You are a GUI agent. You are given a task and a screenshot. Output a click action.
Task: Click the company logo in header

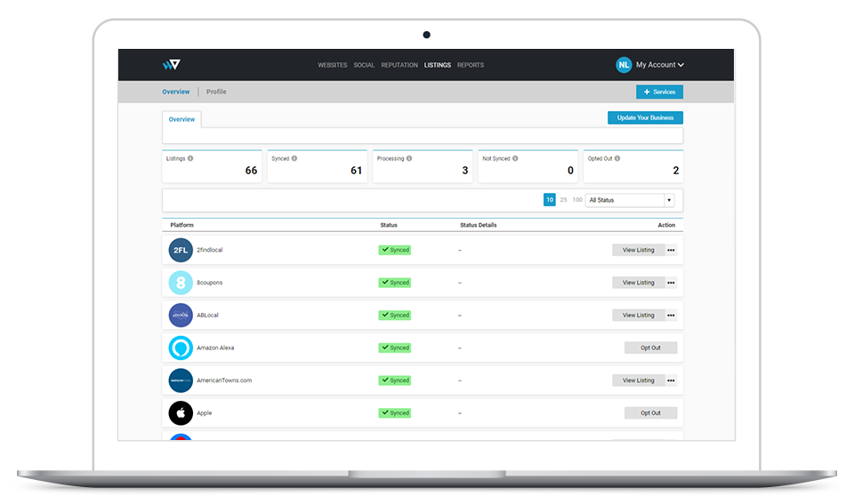coord(171,65)
